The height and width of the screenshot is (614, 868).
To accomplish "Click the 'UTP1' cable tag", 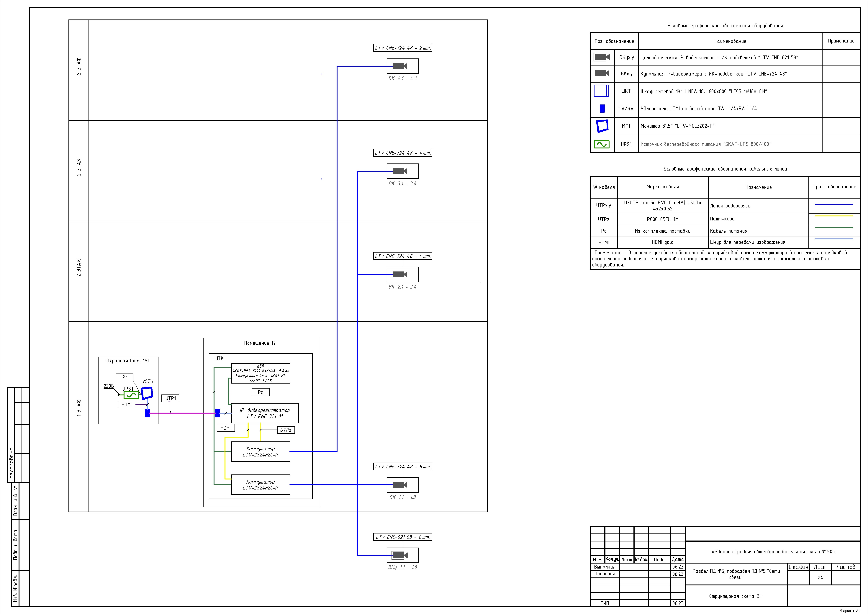I will point(171,398).
